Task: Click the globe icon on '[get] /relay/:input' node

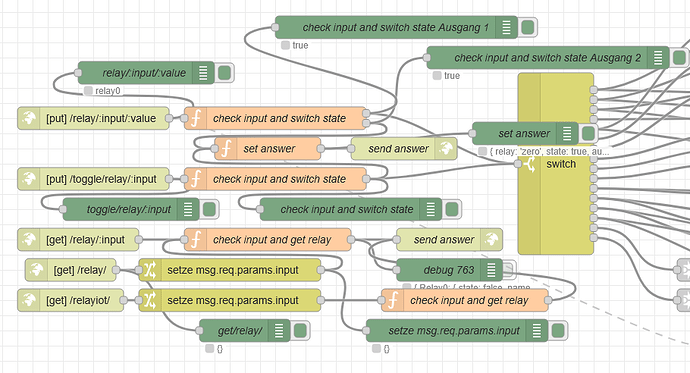Action: (29, 240)
